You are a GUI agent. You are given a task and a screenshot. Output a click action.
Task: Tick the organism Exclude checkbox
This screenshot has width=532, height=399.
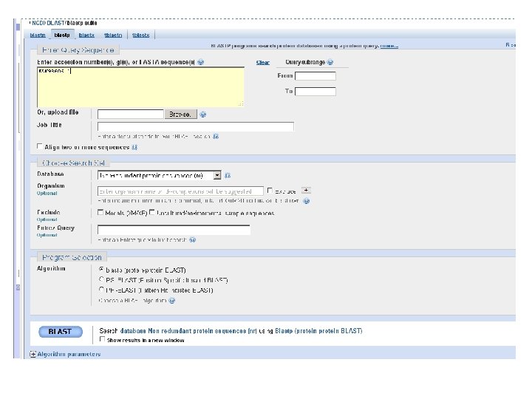click(x=270, y=191)
